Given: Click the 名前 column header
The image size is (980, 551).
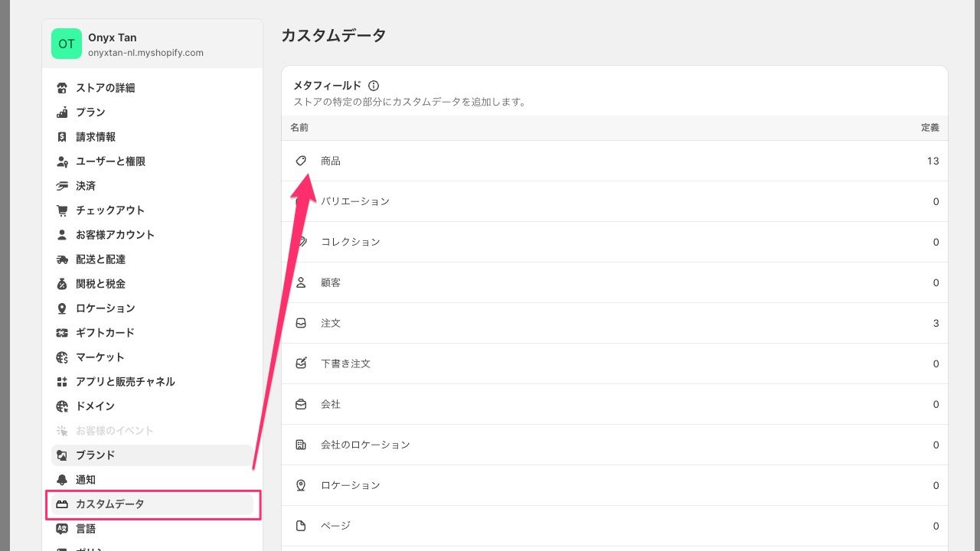Looking at the screenshot, I should (x=299, y=128).
